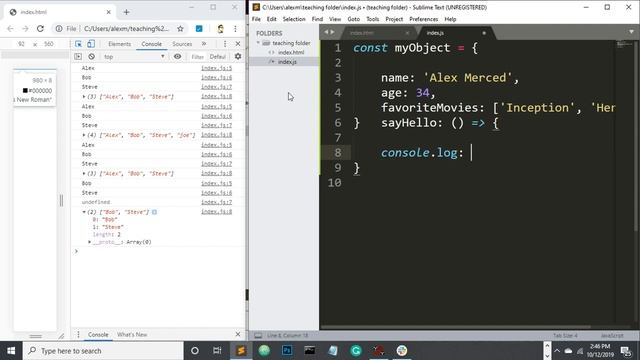The height and width of the screenshot is (360, 640).
Task: Click the Chrome forward arrow
Action: pyautogui.click(x=25, y=29)
